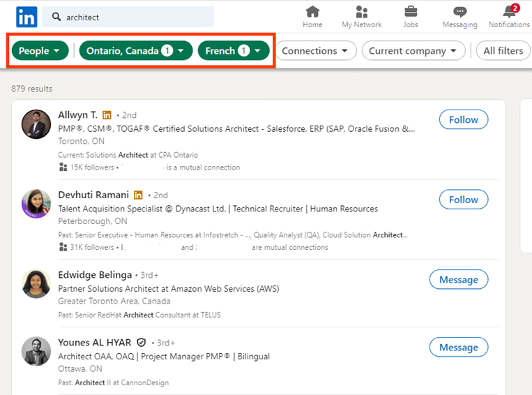532x395 pixels.
Task: Click the Jobs nav label
Action: (x=411, y=24)
